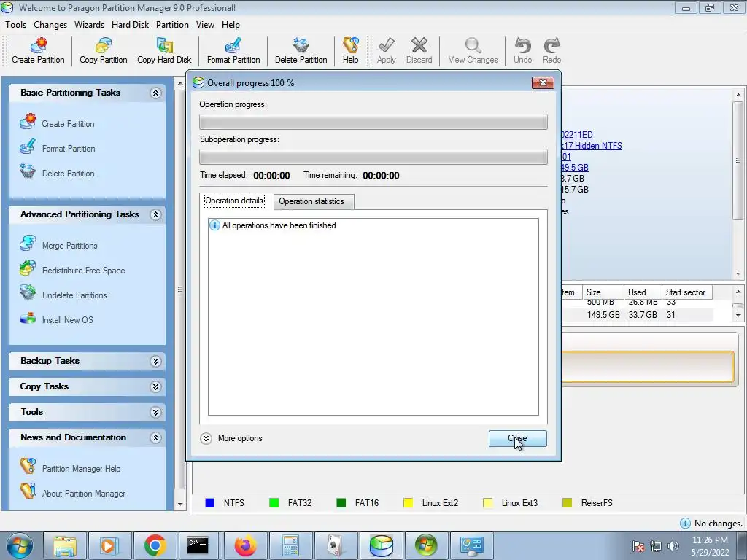747x560 pixels.
Task: Expand the Backup Tasks section
Action: [x=155, y=362]
